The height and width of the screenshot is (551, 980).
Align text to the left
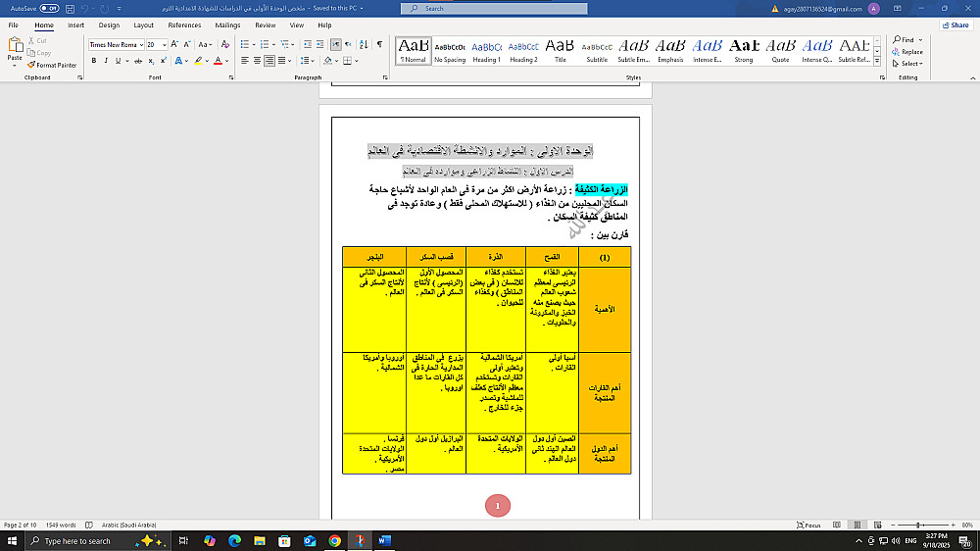click(x=245, y=61)
